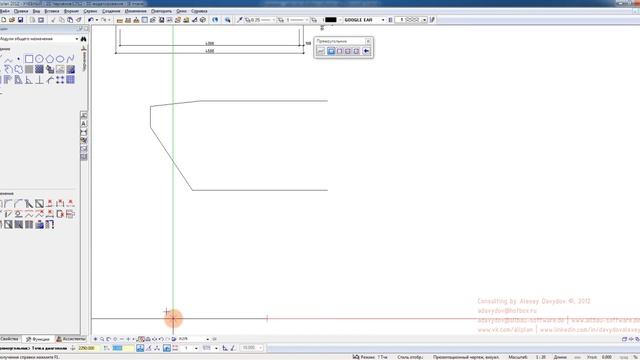Image resolution: width=640 pixels, height=360 pixels.
Task: Click the blue toolbox icon in the lower tool group
Action: pos(39,224)
